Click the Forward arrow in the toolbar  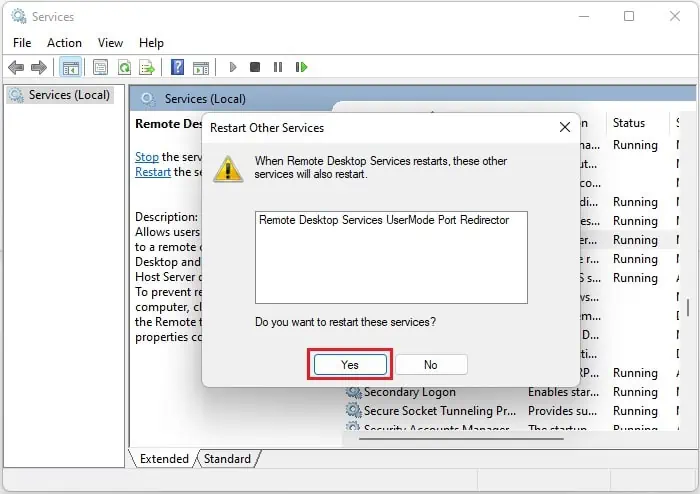pos(39,67)
